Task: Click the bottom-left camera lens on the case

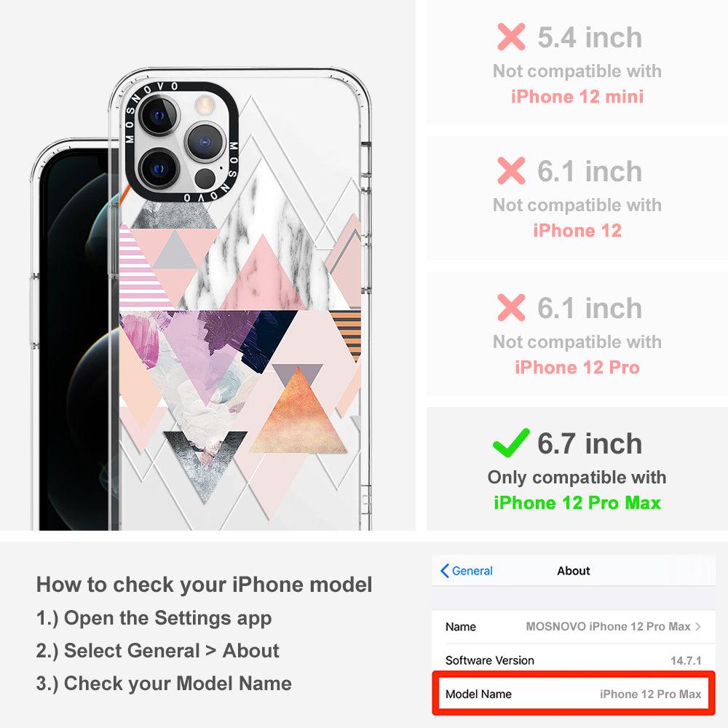Action: (159, 168)
